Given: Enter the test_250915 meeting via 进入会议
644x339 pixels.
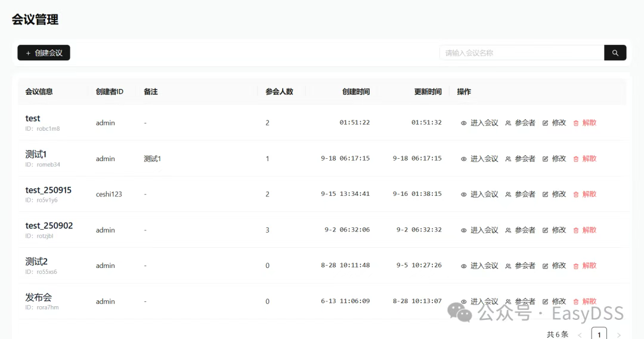Looking at the screenshot, I should [479, 194].
